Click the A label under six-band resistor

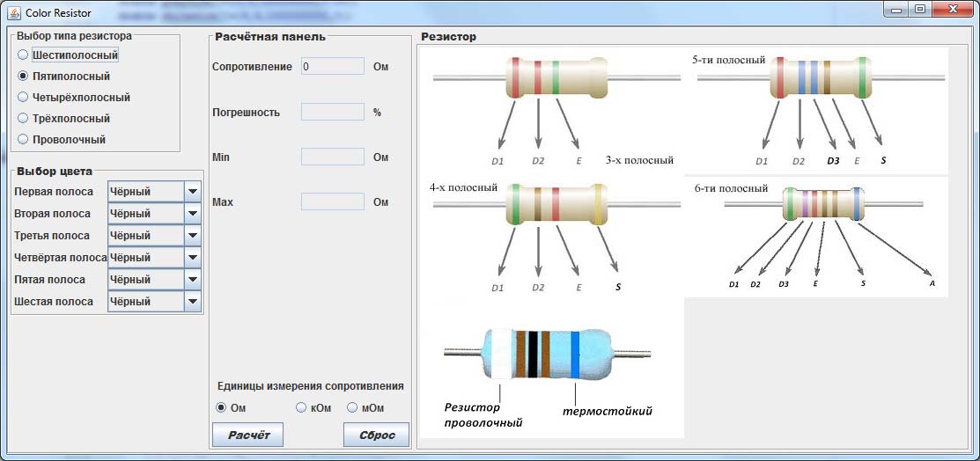[x=932, y=283]
